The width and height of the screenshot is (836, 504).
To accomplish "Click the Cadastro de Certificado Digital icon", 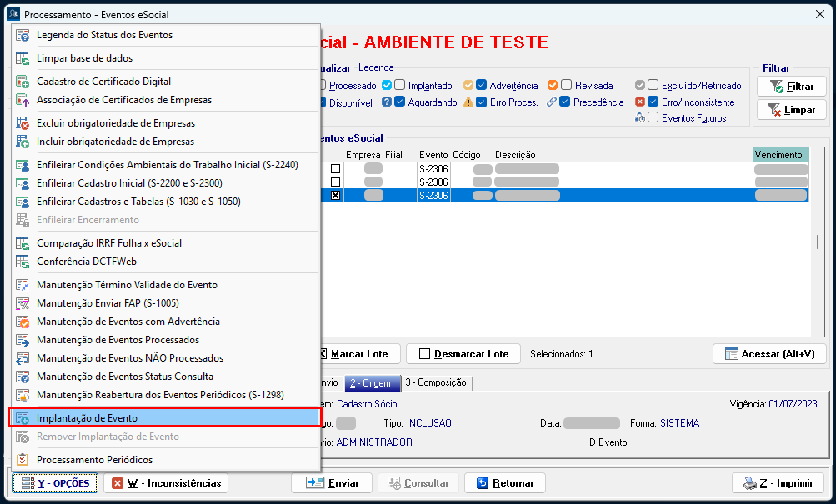I will click(23, 82).
